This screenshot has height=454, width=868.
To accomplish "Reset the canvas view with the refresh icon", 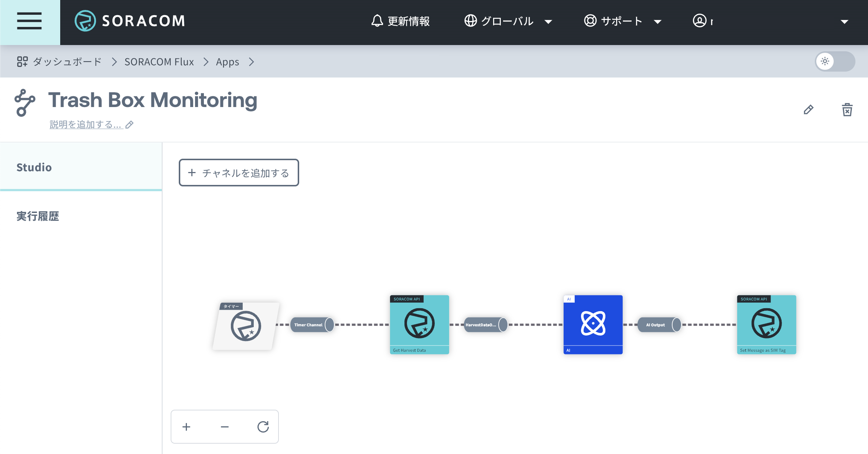I will pyautogui.click(x=263, y=427).
